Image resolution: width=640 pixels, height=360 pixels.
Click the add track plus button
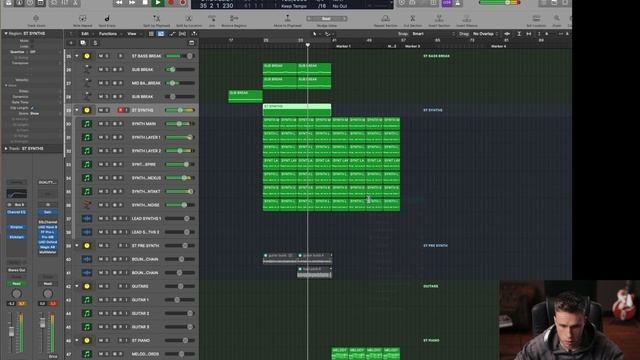pos(71,43)
